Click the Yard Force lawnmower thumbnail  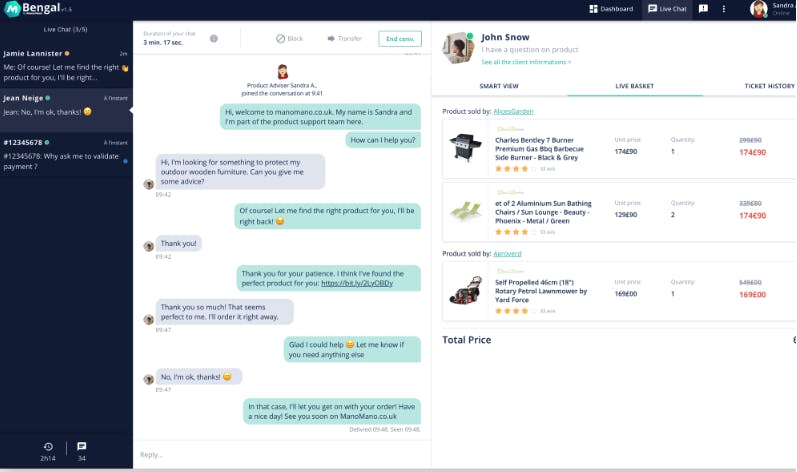[x=466, y=290]
